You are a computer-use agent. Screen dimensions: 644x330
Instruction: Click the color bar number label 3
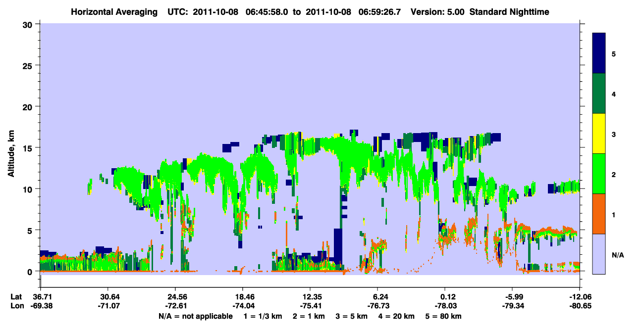[614, 134]
